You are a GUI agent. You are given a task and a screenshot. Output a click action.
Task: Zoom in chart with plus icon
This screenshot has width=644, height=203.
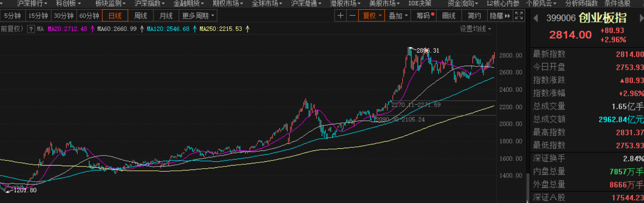click(x=341, y=16)
